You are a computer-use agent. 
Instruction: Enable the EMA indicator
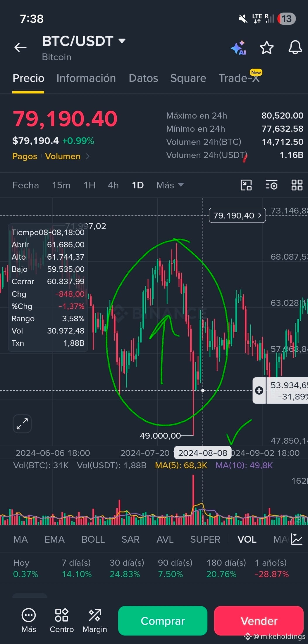[54, 539]
